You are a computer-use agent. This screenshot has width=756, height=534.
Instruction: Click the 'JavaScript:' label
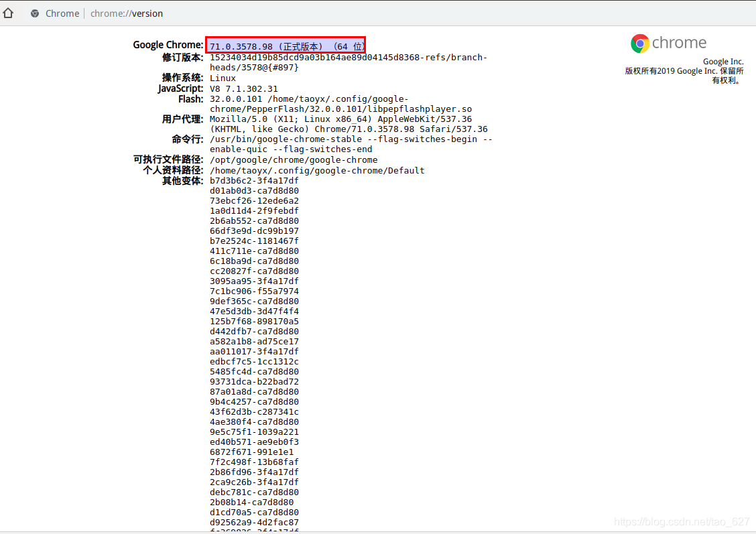180,88
